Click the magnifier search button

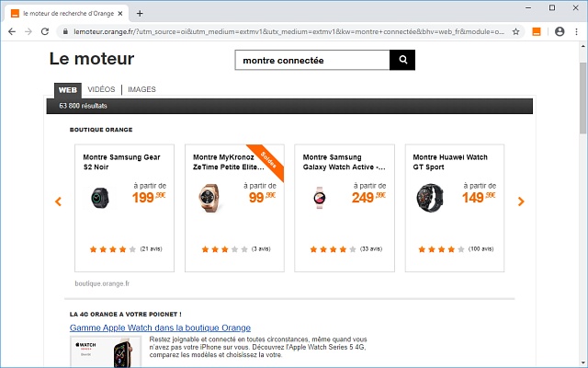point(402,60)
